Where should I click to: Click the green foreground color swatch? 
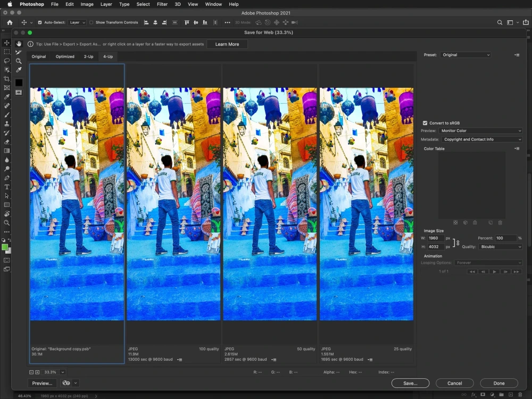pyautogui.click(x=5, y=247)
